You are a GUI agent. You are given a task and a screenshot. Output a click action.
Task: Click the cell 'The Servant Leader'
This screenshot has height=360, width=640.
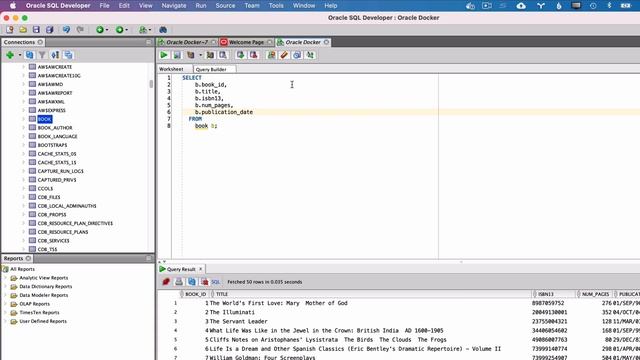coord(238,322)
